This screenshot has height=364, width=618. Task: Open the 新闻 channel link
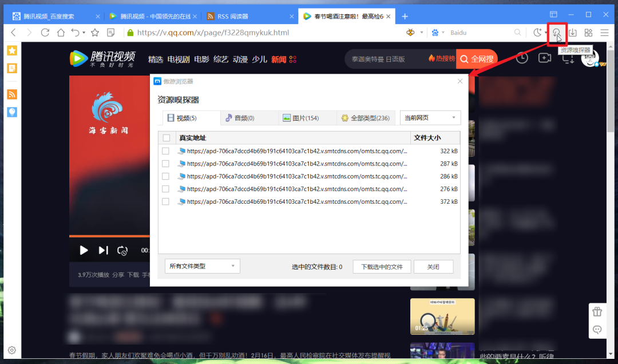[x=279, y=59]
